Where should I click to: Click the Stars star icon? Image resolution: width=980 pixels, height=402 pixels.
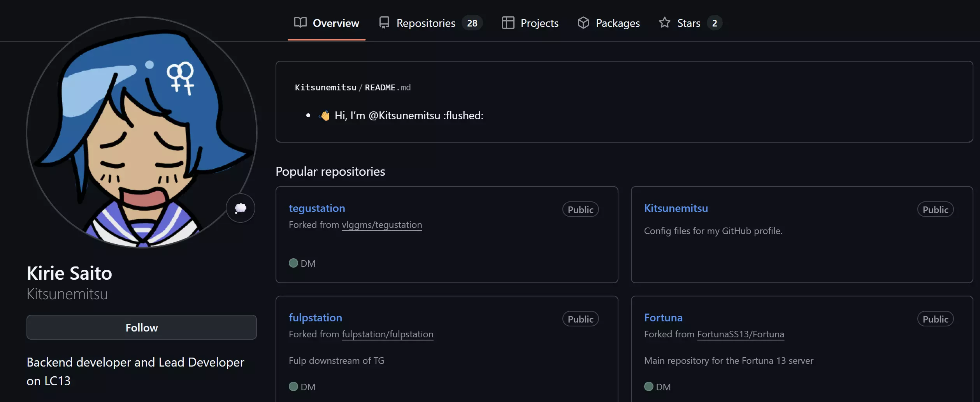(664, 23)
